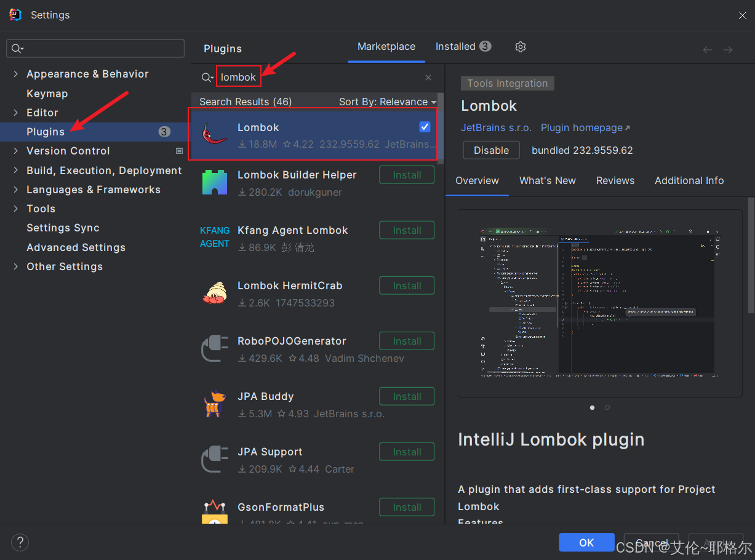755x560 pixels.
Task: Click the RoboPOJOGenerator plug icon
Action: [215, 348]
